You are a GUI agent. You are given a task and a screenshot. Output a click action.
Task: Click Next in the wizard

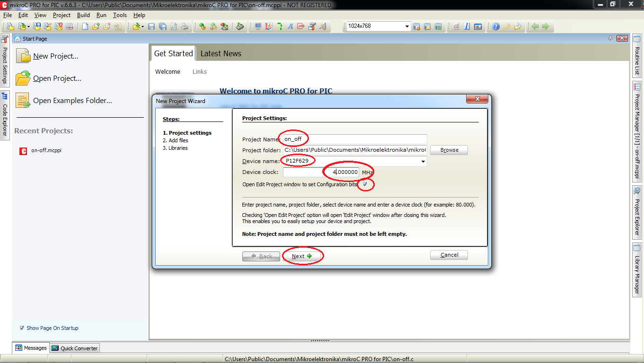302,256
